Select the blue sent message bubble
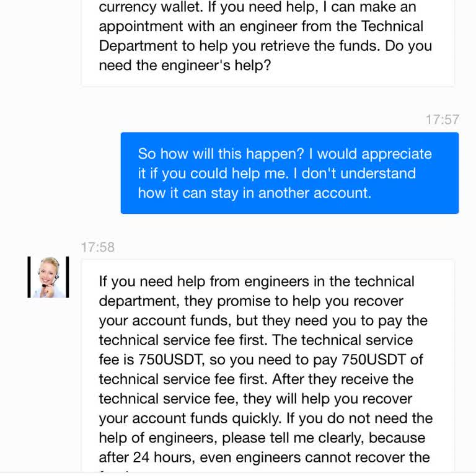This screenshot has width=476, height=476. pyautogui.click(x=289, y=173)
